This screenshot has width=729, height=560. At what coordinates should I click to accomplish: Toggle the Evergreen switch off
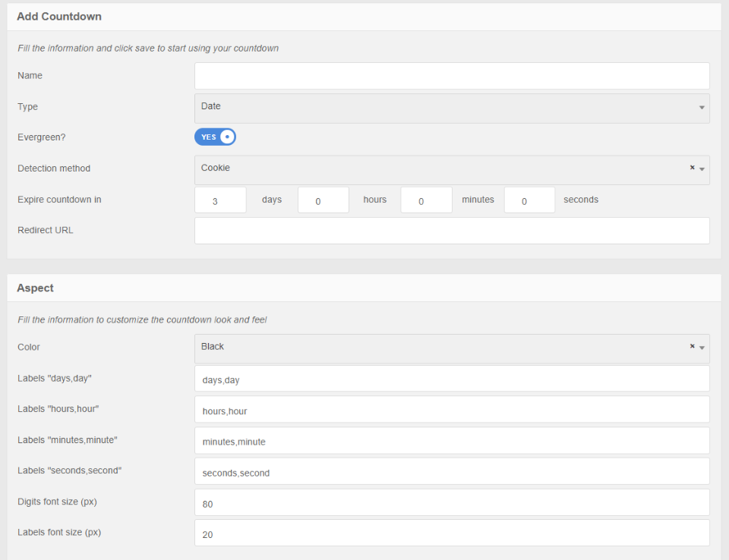pyautogui.click(x=215, y=137)
